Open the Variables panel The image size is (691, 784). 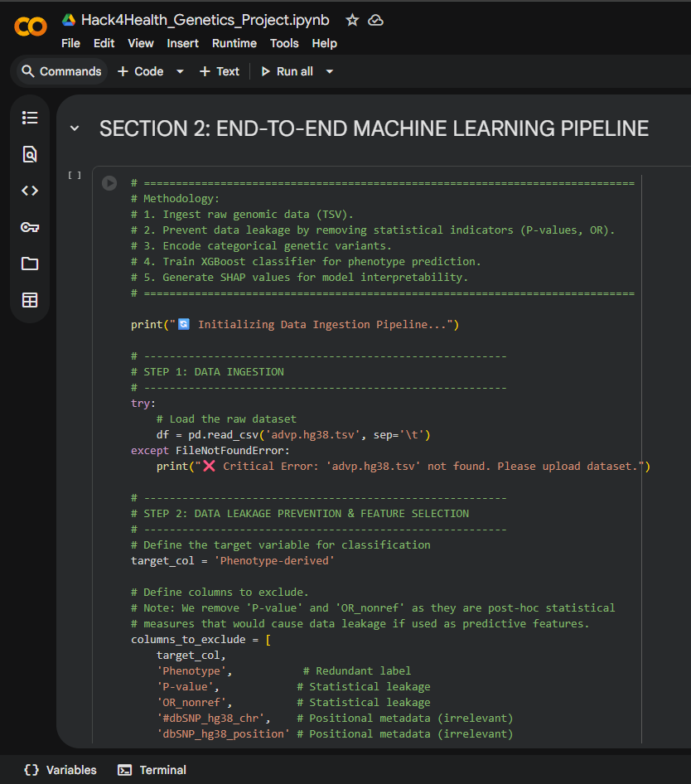point(60,770)
